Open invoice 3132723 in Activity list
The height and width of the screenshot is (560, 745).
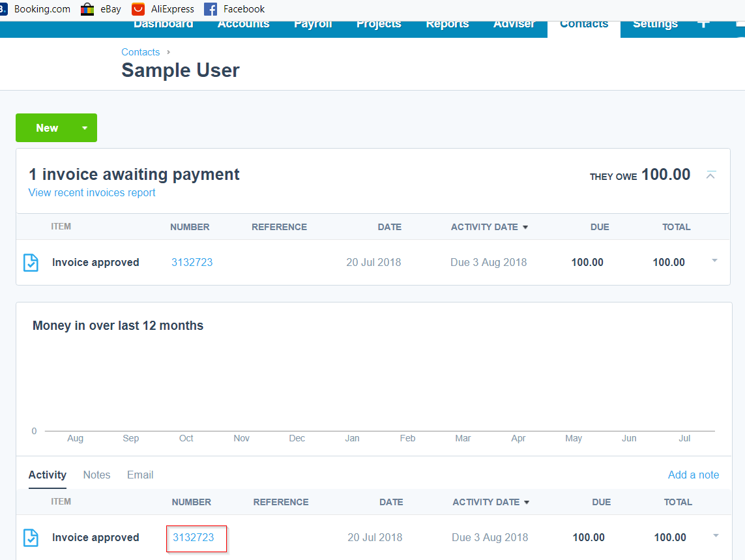pyautogui.click(x=194, y=538)
